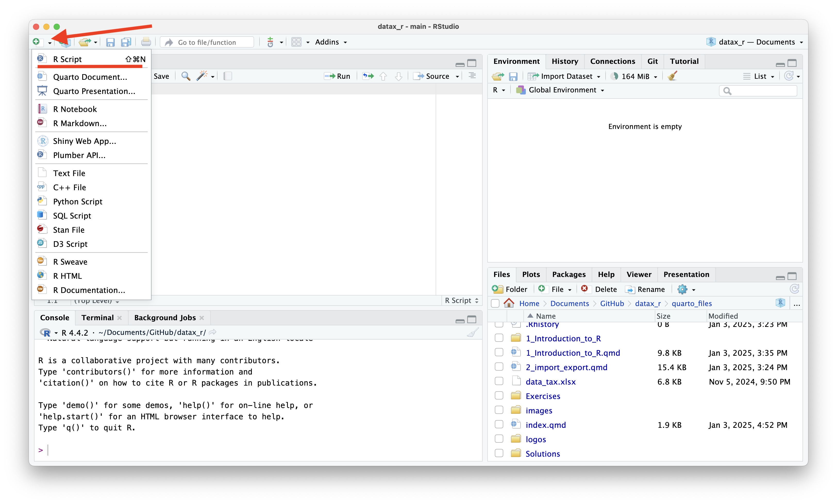
Task: Toggle the select-all checkbox in Files path bar
Action: pos(495,303)
